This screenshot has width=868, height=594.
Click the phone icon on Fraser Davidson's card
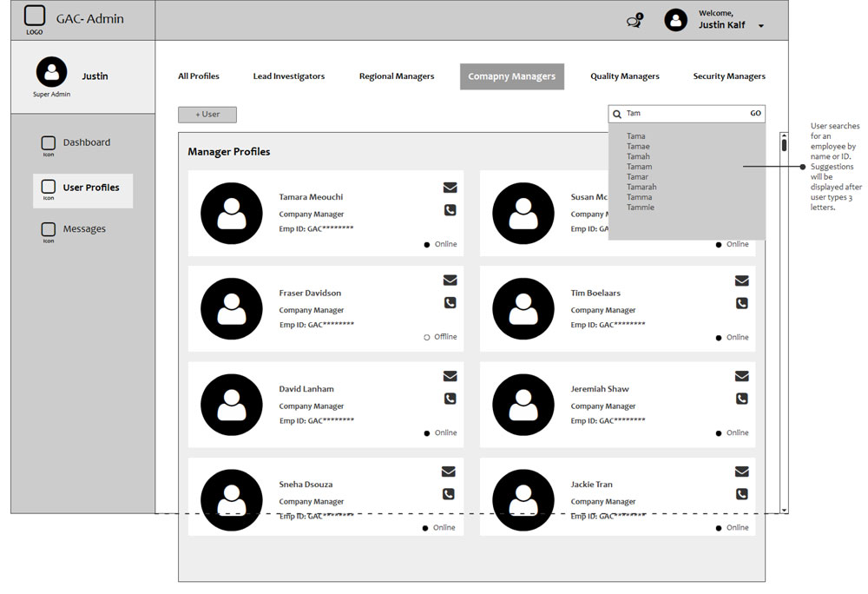pyautogui.click(x=450, y=303)
